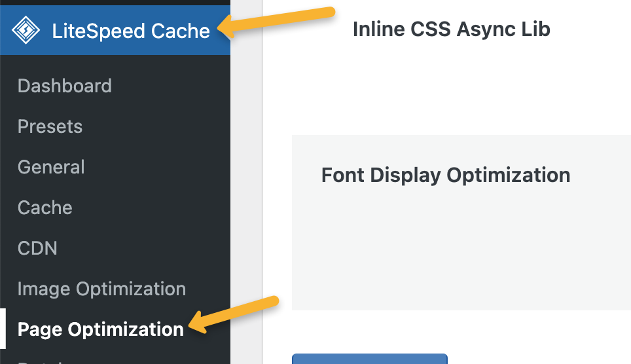The width and height of the screenshot is (631, 364).
Task: Select General in the sidebar
Action: coord(51,167)
